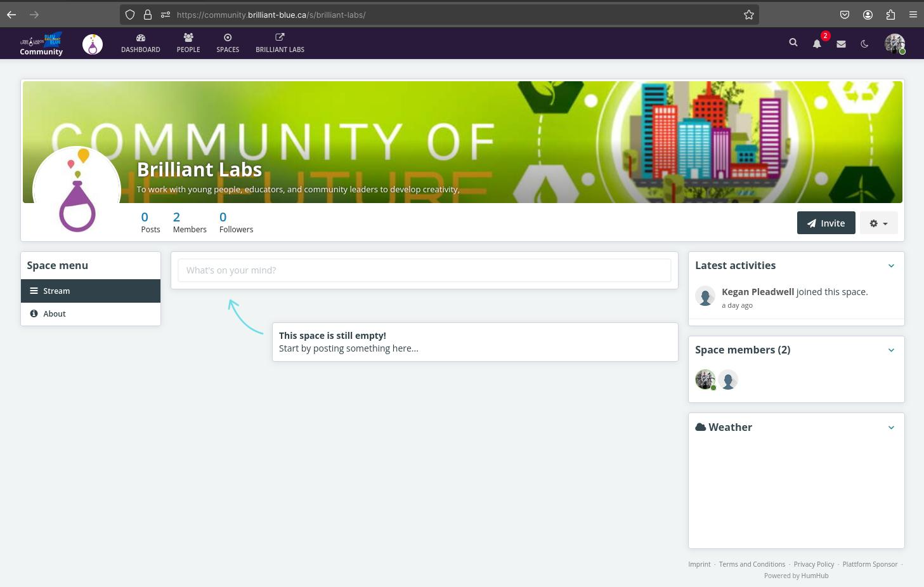This screenshot has width=924, height=587.
Task: Collapse the Space members panel
Action: pyautogui.click(x=891, y=350)
